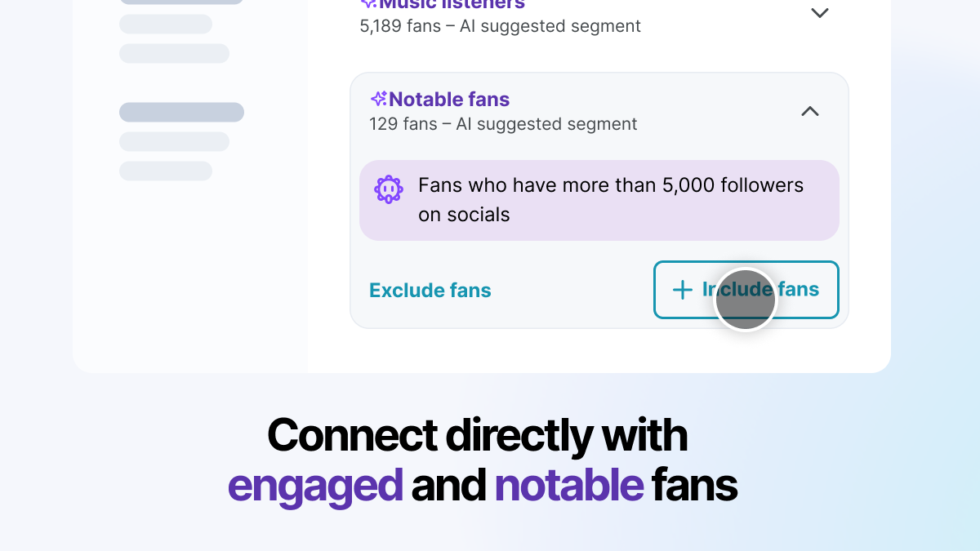This screenshot has width=980, height=551.
Task: Click the Exclude fans link
Action: (430, 291)
